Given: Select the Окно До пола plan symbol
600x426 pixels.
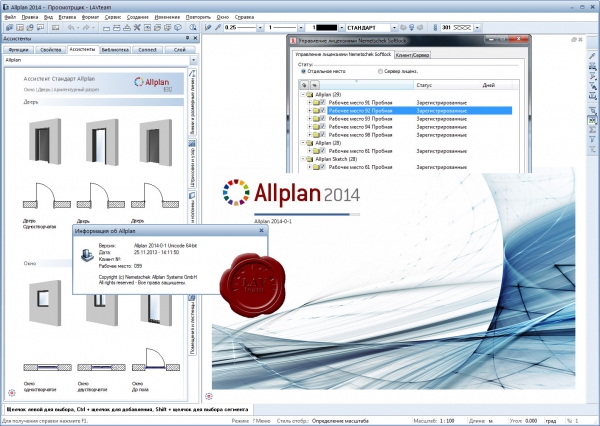Looking at the screenshot, I should click(156, 360).
